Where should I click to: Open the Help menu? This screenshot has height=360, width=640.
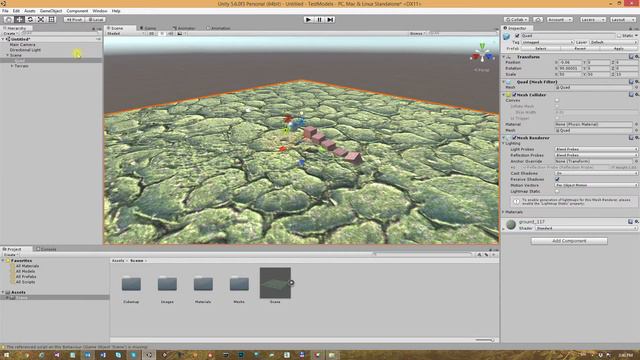pos(116,11)
